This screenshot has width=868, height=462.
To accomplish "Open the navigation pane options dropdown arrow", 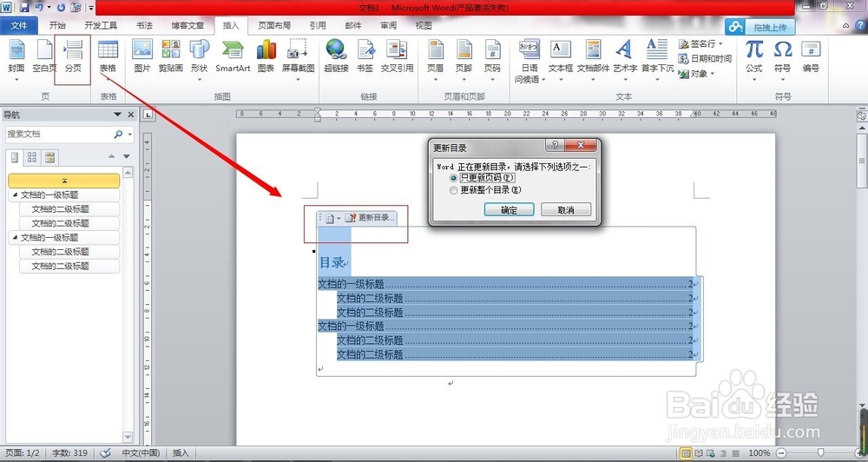I will (117, 115).
